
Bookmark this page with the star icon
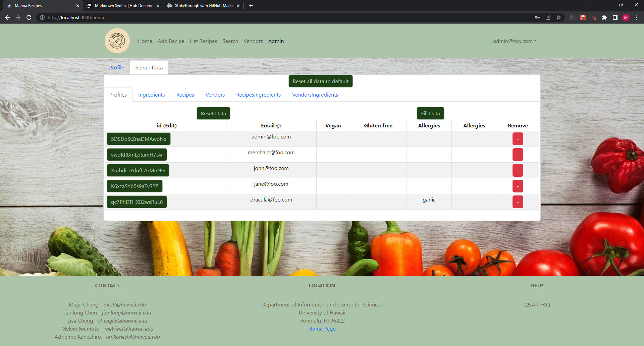559,17
